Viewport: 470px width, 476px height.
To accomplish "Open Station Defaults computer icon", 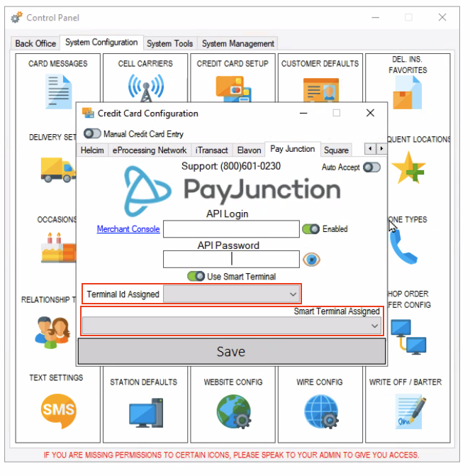I will coord(146,413).
